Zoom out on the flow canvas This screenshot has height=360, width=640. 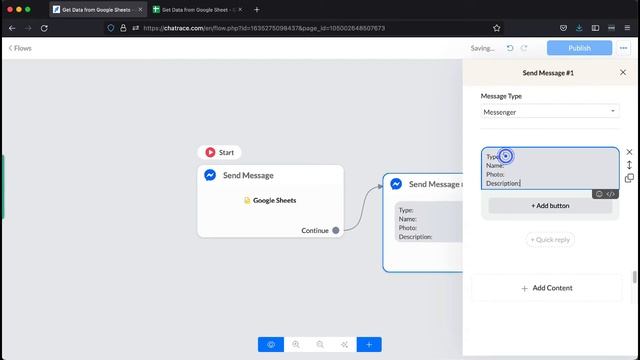coord(320,344)
